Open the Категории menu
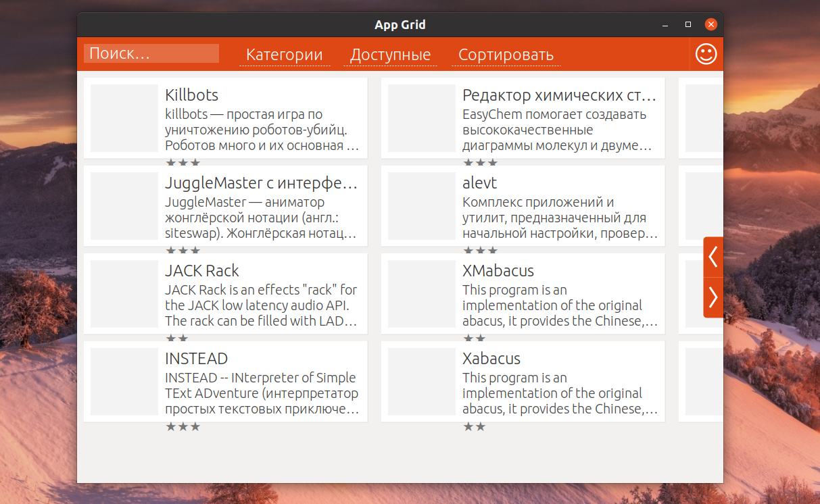The width and height of the screenshot is (820, 504). pos(285,55)
